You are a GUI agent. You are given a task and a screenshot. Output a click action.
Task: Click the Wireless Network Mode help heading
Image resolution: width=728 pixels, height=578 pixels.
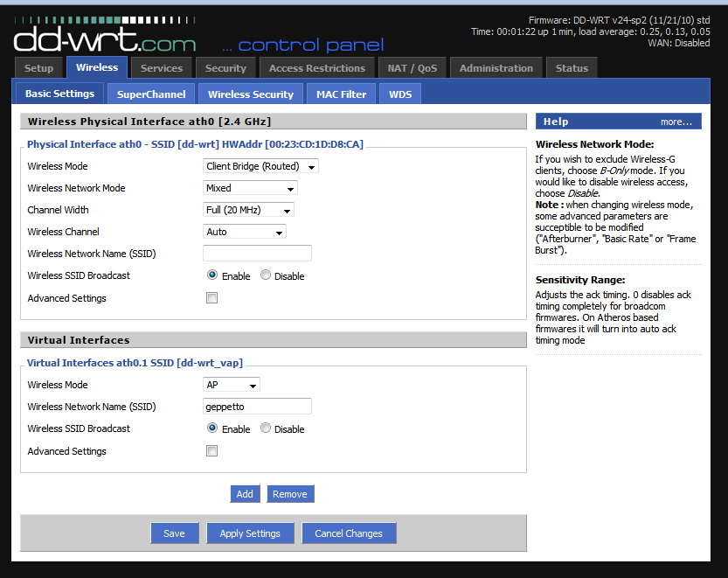pyautogui.click(x=594, y=144)
